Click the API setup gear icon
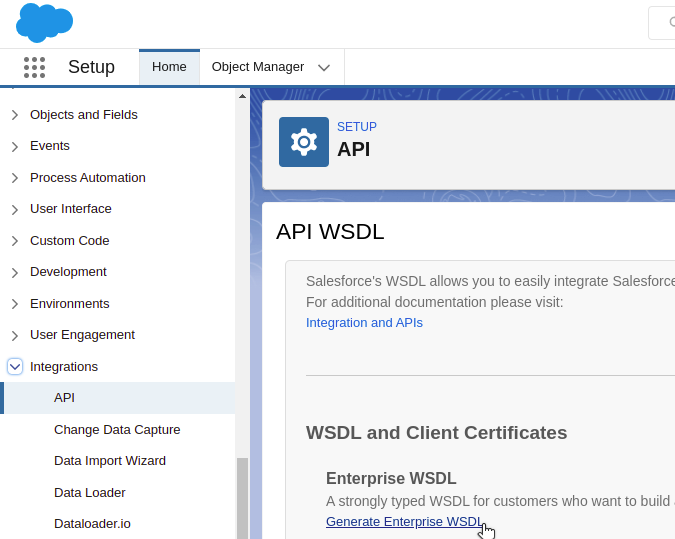Screen dimensions: 675x539 [x=304, y=142]
